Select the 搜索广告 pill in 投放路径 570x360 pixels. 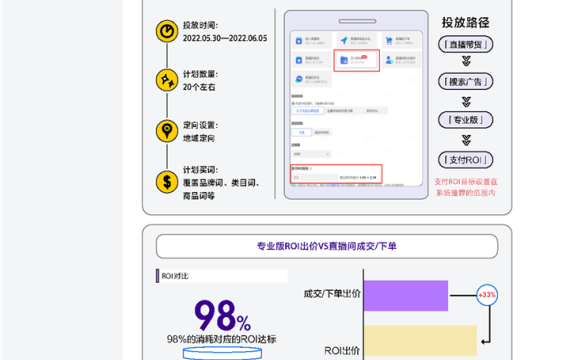coord(466,81)
